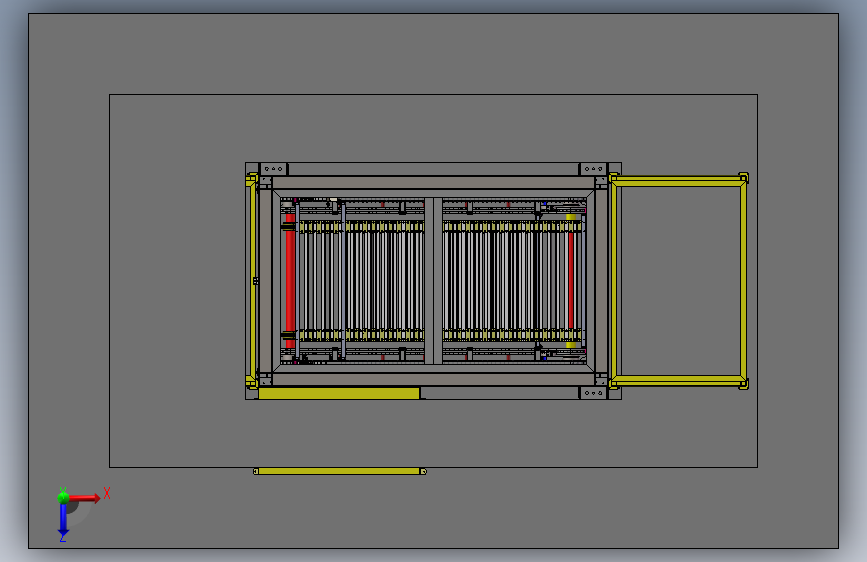Select the top-left corner mounting plate with holes
The width and height of the screenshot is (867, 562).
click(x=274, y=169)
